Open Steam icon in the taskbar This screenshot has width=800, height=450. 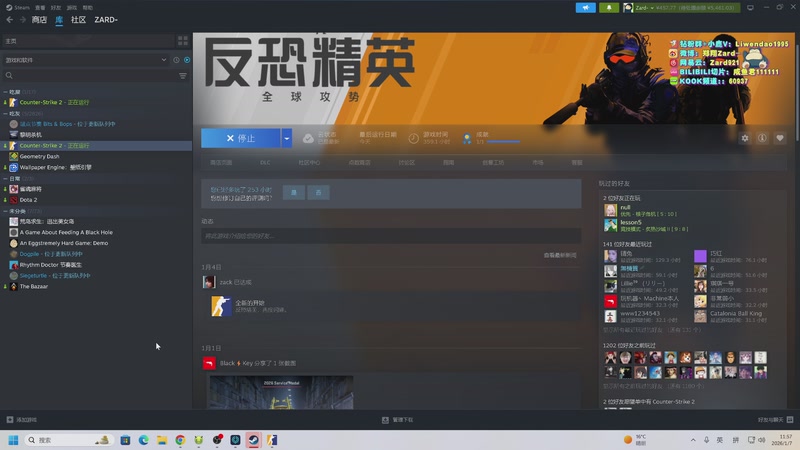[254, 440]
